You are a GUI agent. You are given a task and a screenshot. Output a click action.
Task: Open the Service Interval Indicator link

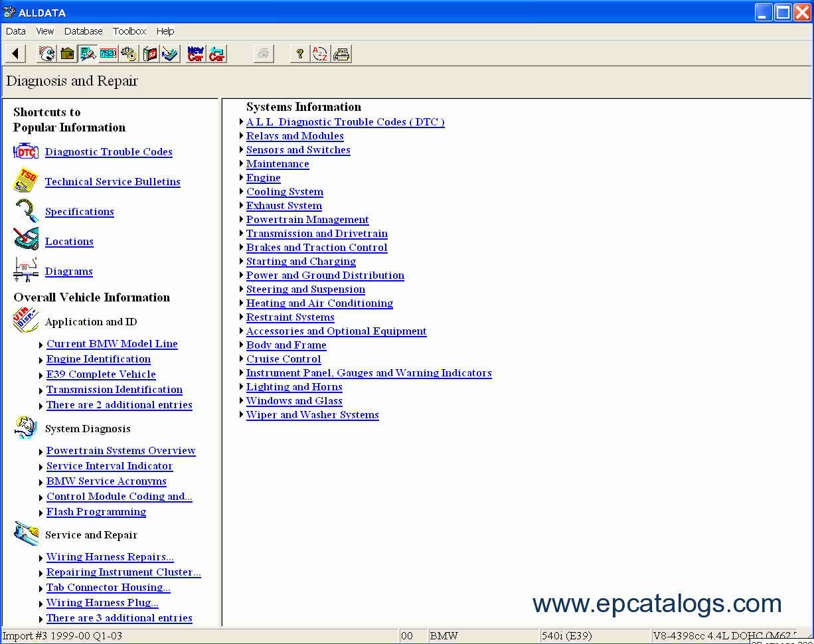(x=110, y=466)
